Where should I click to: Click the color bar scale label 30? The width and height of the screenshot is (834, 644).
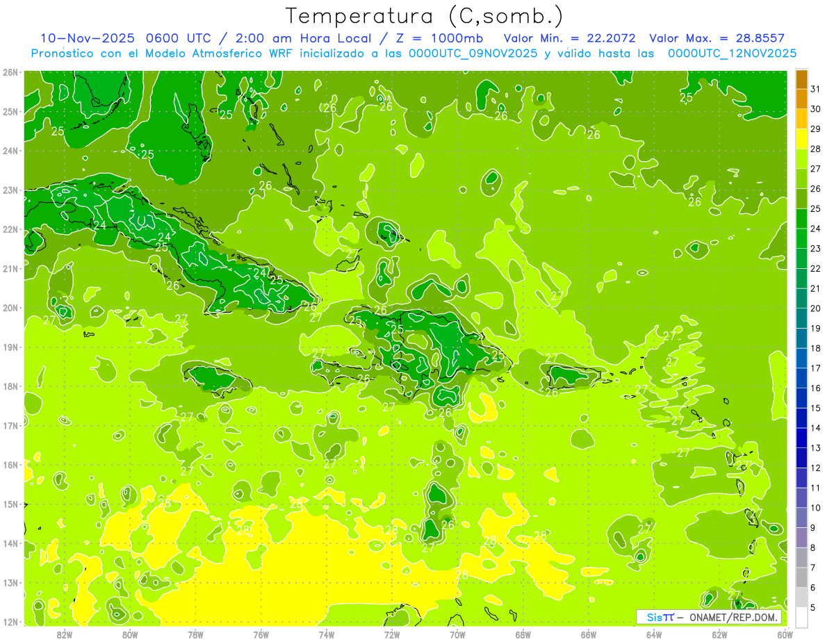pyautogui.click(x=816, y=109)
